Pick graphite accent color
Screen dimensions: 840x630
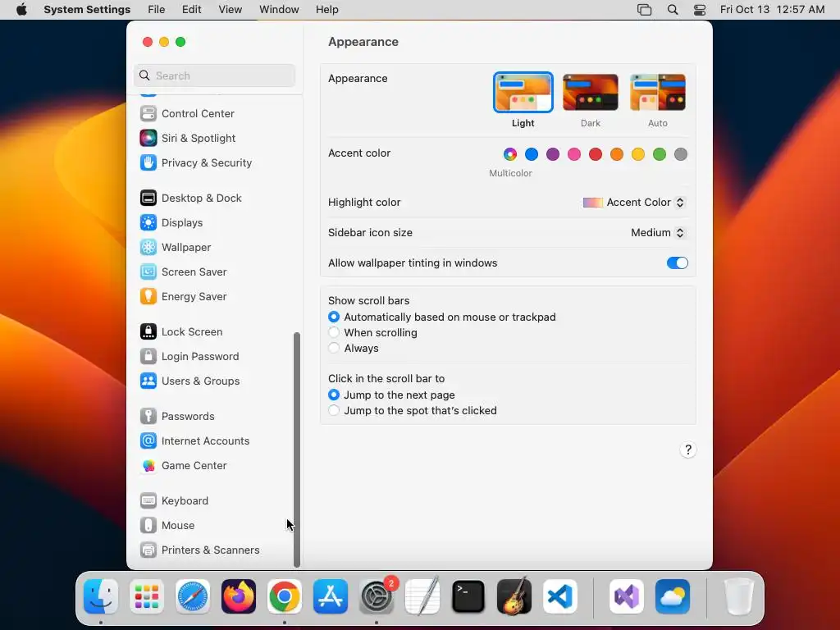click(681, 155)
